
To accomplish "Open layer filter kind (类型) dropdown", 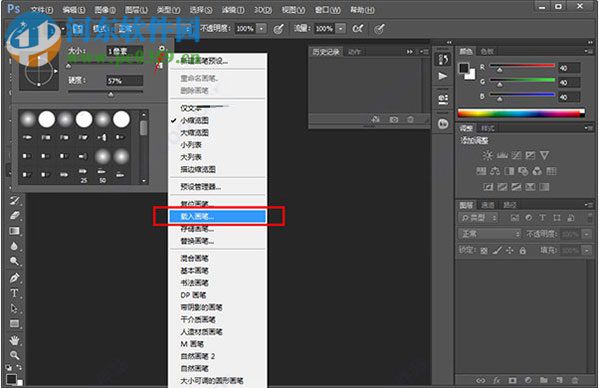I will click(x=478, y=218).
